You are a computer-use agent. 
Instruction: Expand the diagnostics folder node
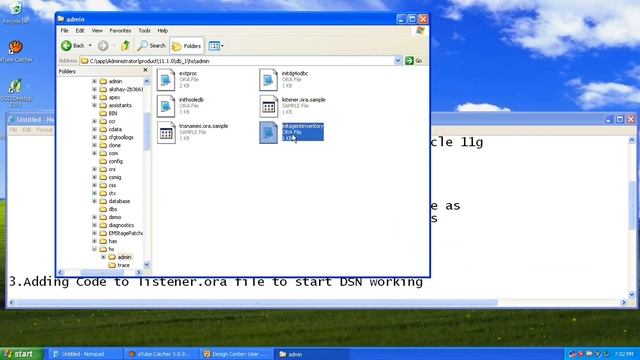[94, 225]
